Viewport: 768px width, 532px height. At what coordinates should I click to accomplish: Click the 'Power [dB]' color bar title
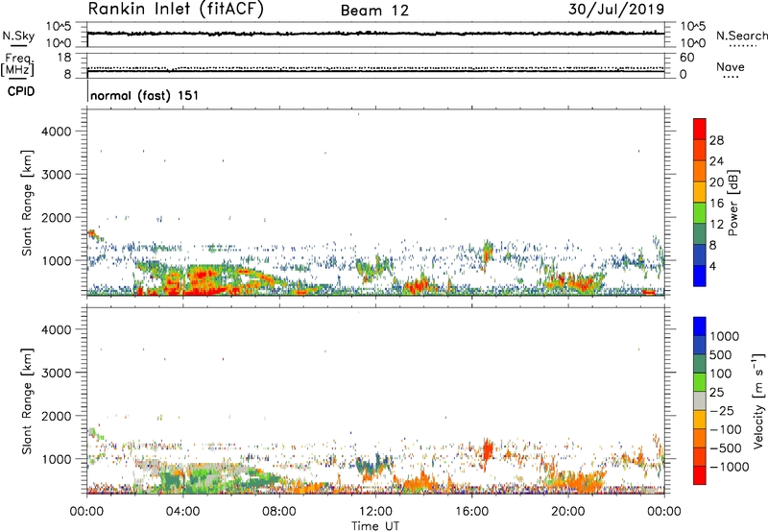pyautogui.click(x=733, y=203)
